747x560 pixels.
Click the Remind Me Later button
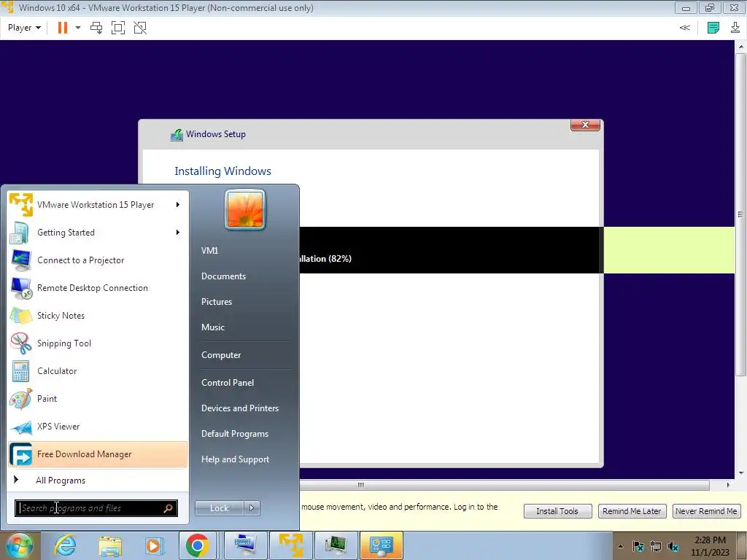pos(632,511)
